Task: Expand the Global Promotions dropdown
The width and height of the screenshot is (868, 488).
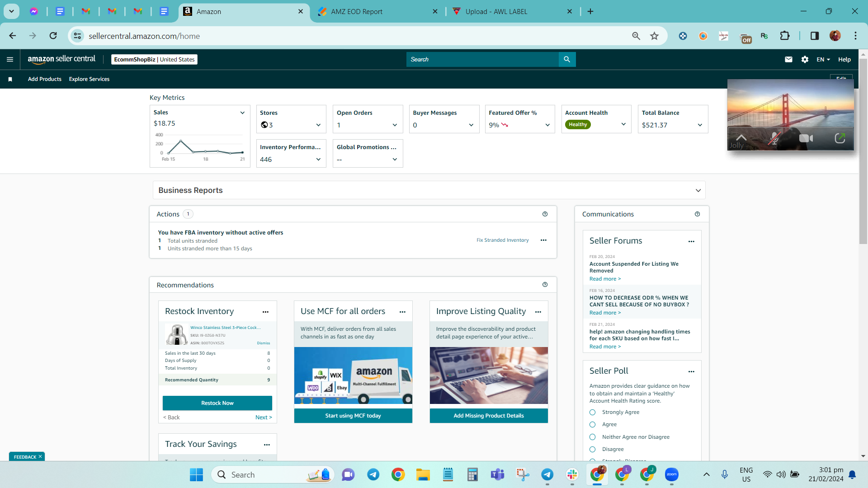Action: [395, 160]
